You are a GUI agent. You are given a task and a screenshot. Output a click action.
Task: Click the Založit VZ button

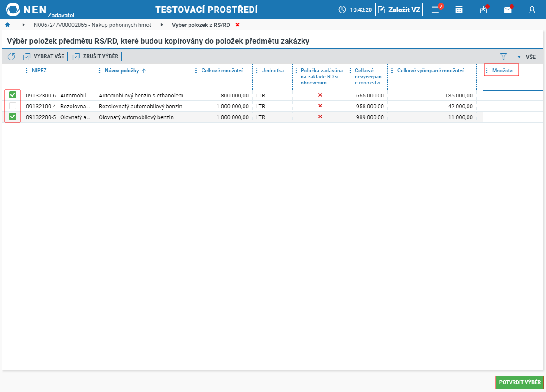click(400, 10)
